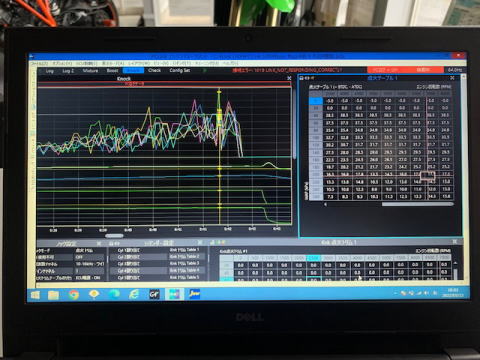
Task: Open the GT app icon in taskbar
Action: (x=154, y=294)
